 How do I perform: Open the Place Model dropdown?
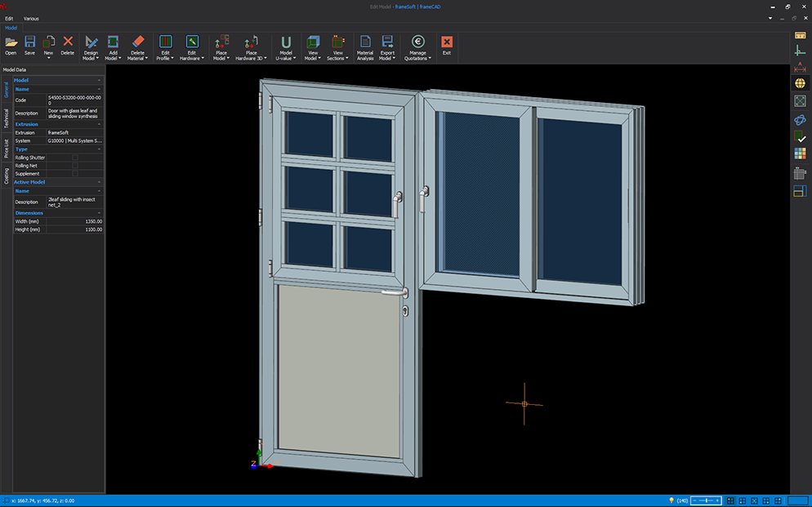point(221,48)
